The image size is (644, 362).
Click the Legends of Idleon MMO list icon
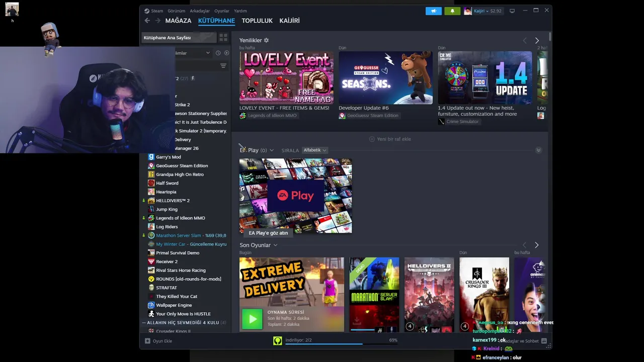coord(151,218)
